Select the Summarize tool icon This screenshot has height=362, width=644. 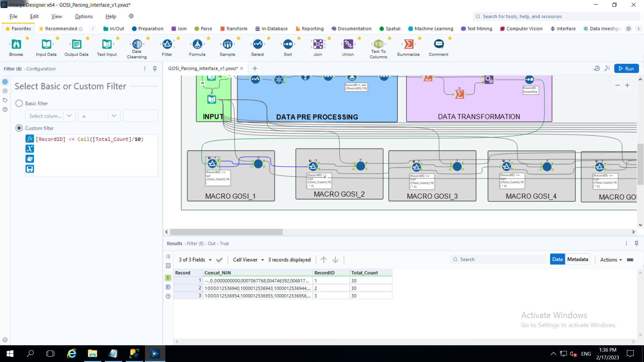pos(408,44)
